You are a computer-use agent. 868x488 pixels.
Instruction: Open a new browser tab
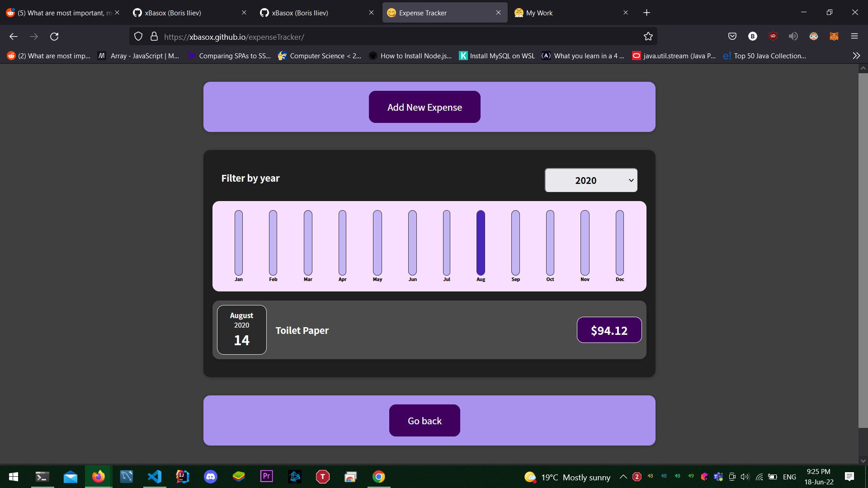click(646, 13)
